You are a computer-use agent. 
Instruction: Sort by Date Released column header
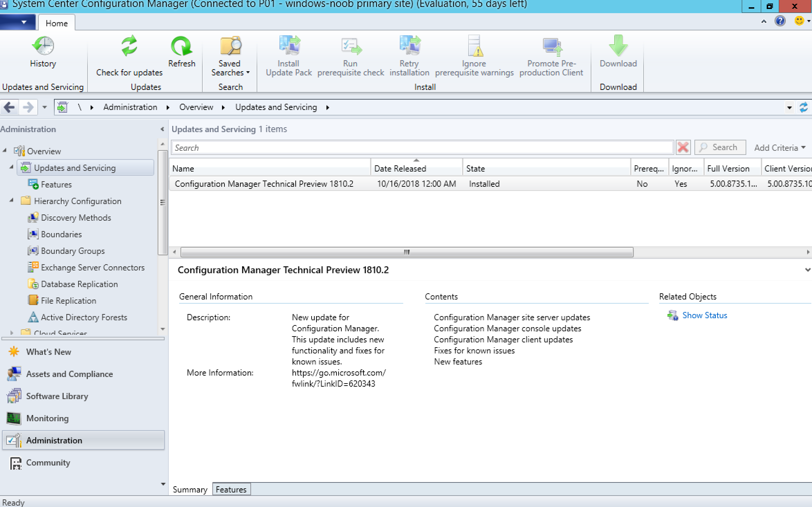coord(417,168)
